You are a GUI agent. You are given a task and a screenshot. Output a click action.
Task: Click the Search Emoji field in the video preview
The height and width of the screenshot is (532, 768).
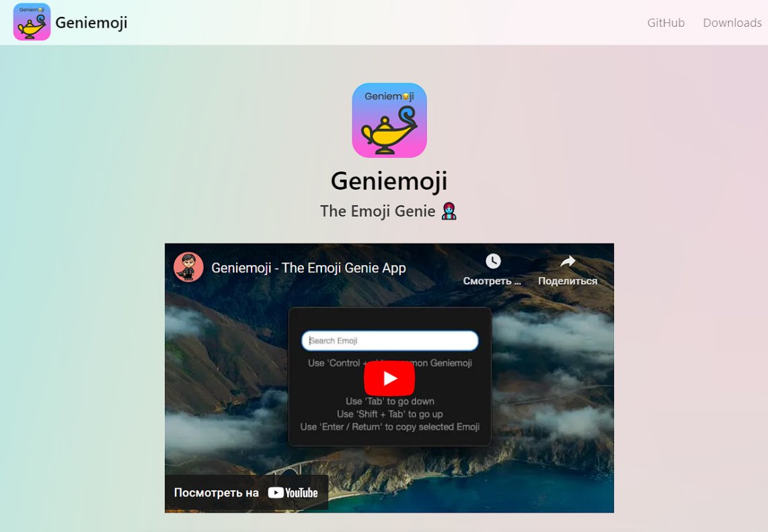[x=390, y=341]
